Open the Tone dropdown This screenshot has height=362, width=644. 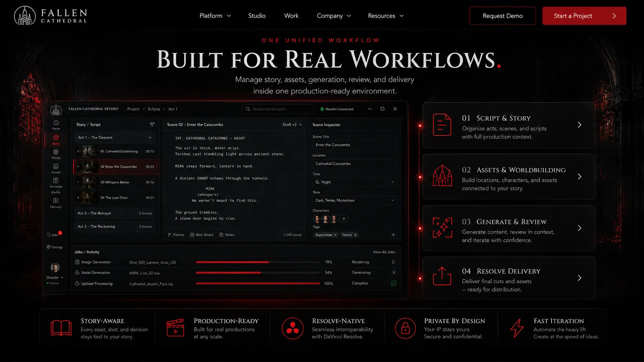(355, 200)
